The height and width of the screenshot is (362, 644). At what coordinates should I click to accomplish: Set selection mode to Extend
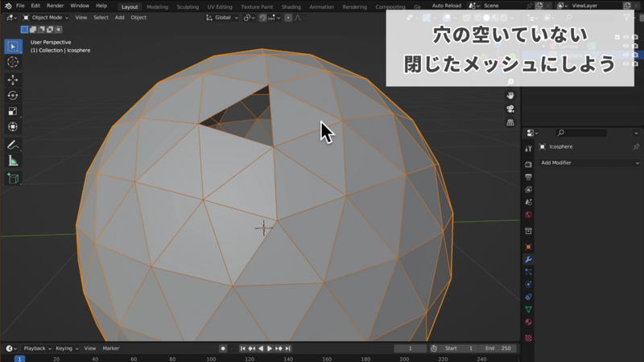33,30
